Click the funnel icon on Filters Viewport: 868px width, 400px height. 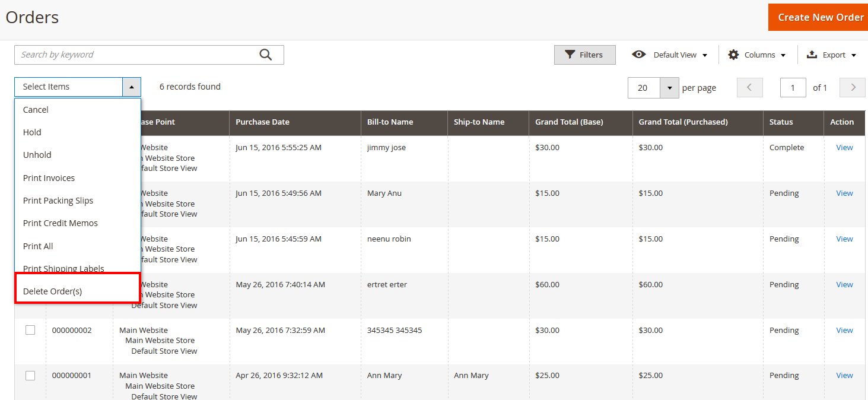tap(570, 55)
